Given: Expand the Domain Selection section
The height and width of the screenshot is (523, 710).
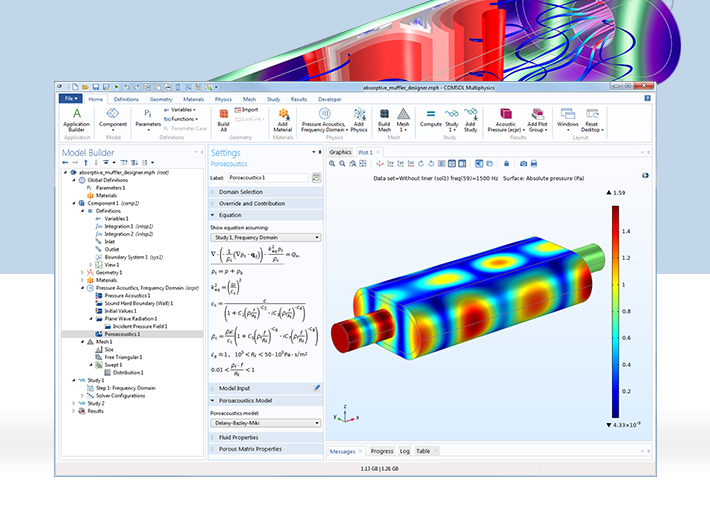Looking at the screenshot, I should tap(266, 192).
